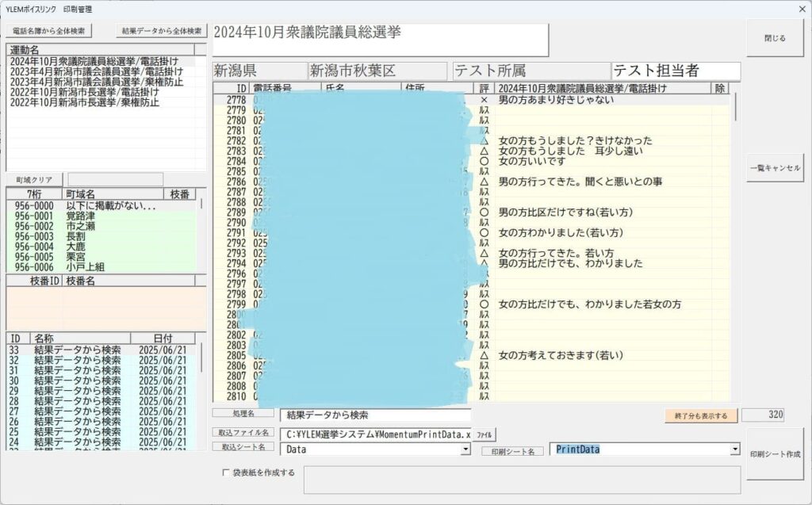The width and height of the screenshot is (812, 505).
Task: Toggle the 終了分も表示する button
Action: click(701, 415)
